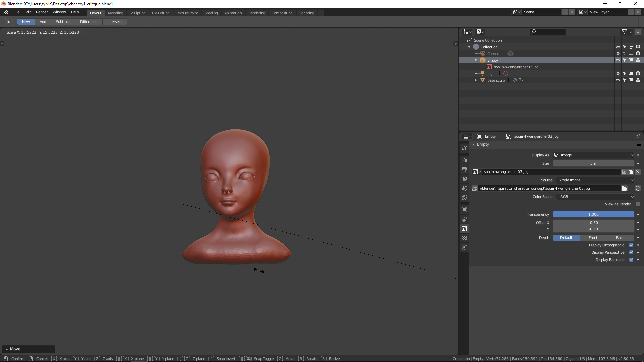Enable the View as Render checkbox
This screenshot has width=644, height=362.
[x=638, y=204]
